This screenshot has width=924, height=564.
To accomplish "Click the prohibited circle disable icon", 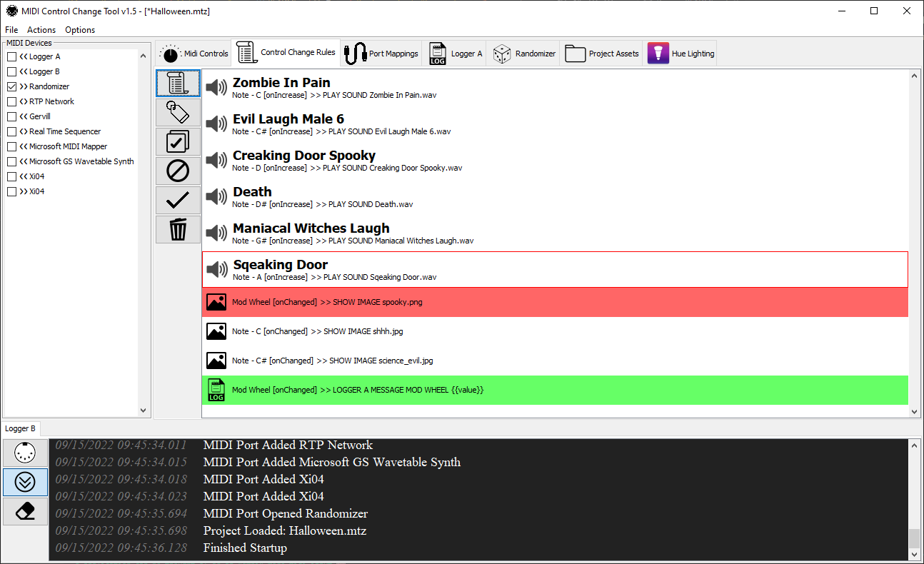I will (x=178, y=171).
